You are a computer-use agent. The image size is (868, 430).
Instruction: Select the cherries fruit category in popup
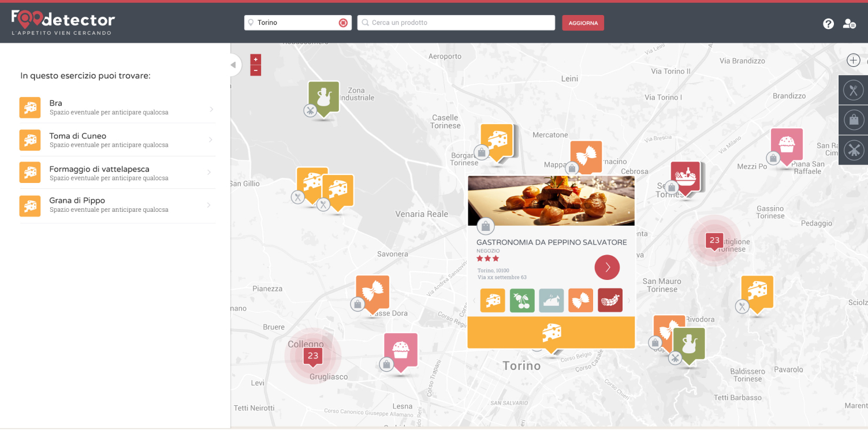click(x=522, y=300)
